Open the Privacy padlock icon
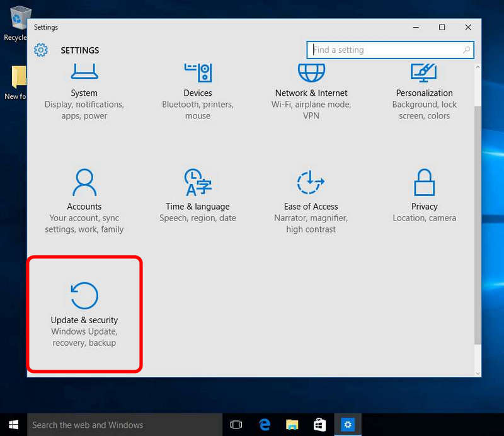The height and width of the screenshot is (436, 504). click(424, 182)
